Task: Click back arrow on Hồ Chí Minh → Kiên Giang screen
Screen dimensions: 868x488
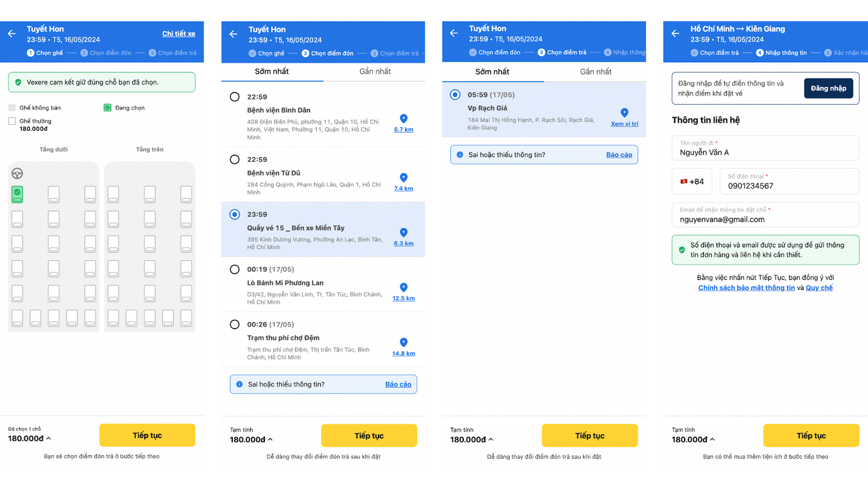Action: coord(675,34)
